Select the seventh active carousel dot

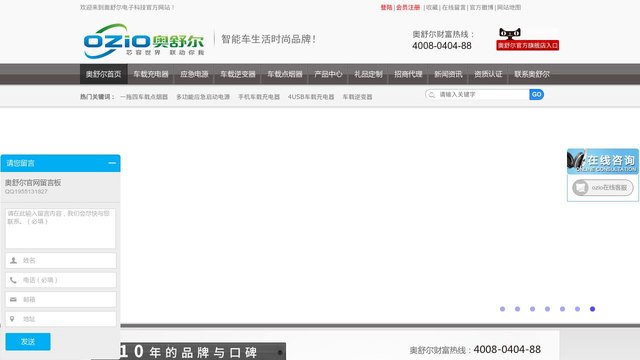pos(592,309)
